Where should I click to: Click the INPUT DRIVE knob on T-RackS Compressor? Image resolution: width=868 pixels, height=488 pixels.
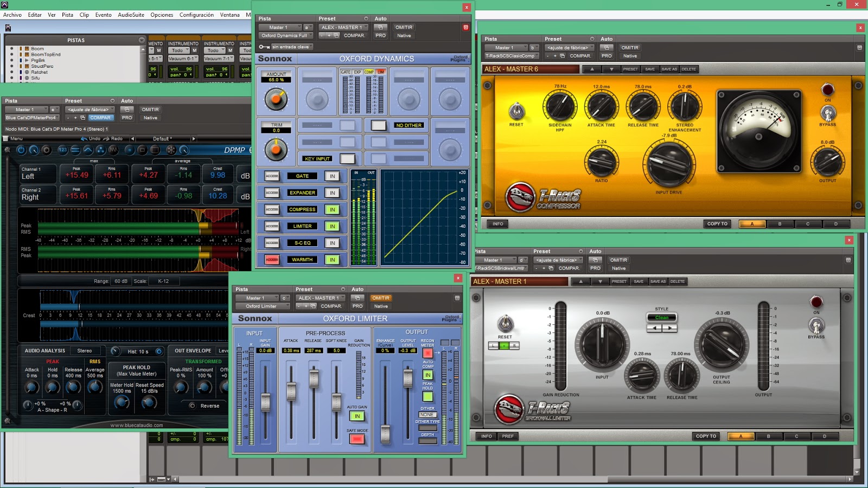(668, 164)
